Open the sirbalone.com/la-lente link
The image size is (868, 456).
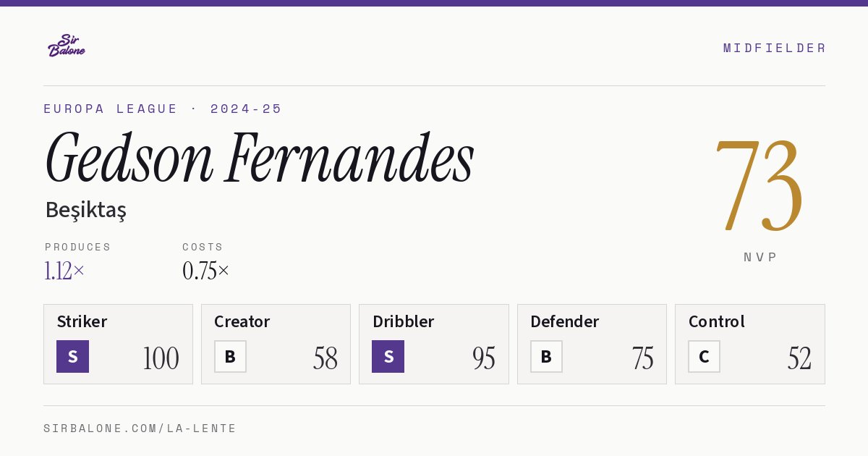pos(140,428)
